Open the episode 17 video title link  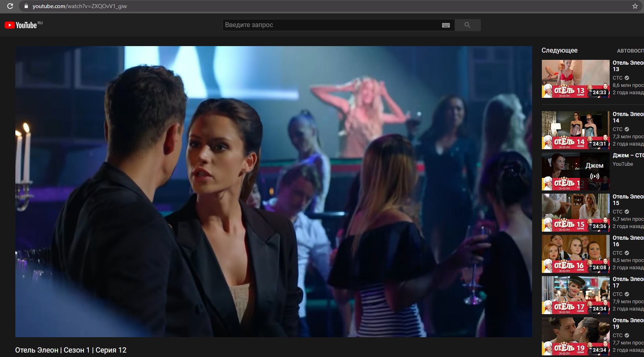628,282
